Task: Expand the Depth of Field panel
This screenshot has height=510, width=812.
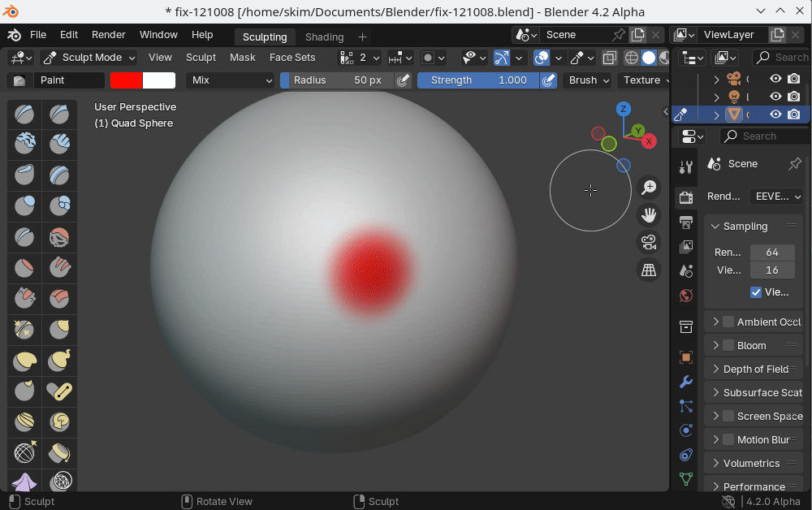Action: point(715,369)
